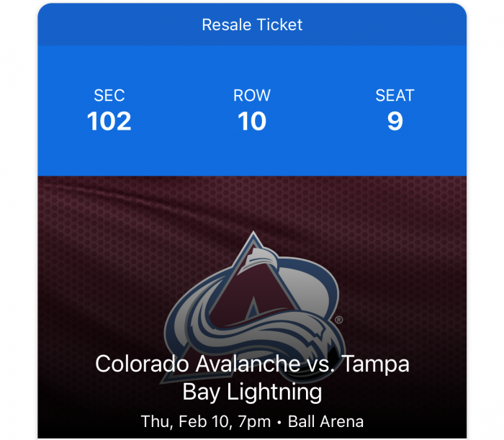Click the ROW label
This screenshot has height=440, width=504.
pyautogui.click(x=252, y=96)
